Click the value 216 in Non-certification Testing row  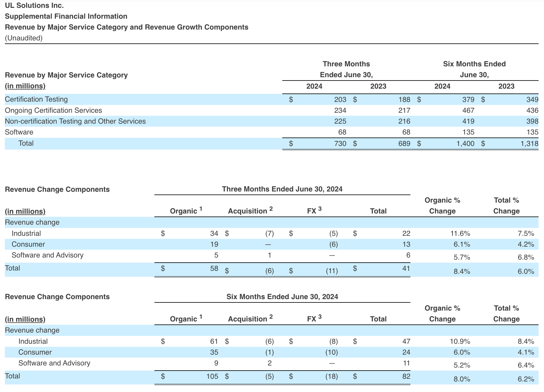pyautogui.click(x=404, y=121)
